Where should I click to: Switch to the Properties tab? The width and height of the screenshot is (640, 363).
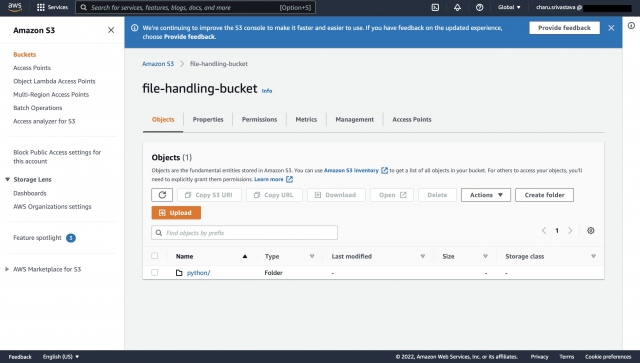click(208, 119)
